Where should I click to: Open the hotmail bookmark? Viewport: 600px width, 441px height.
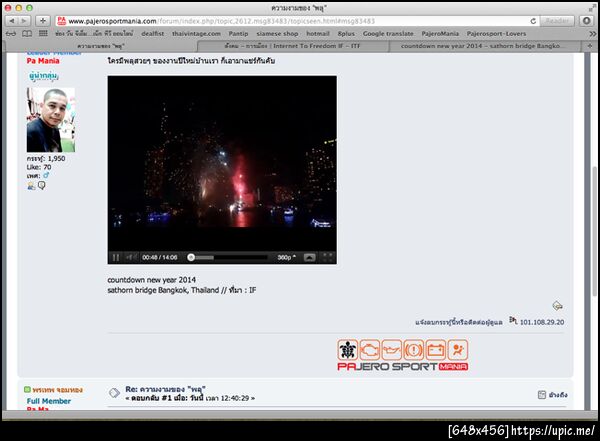point(318,34)
